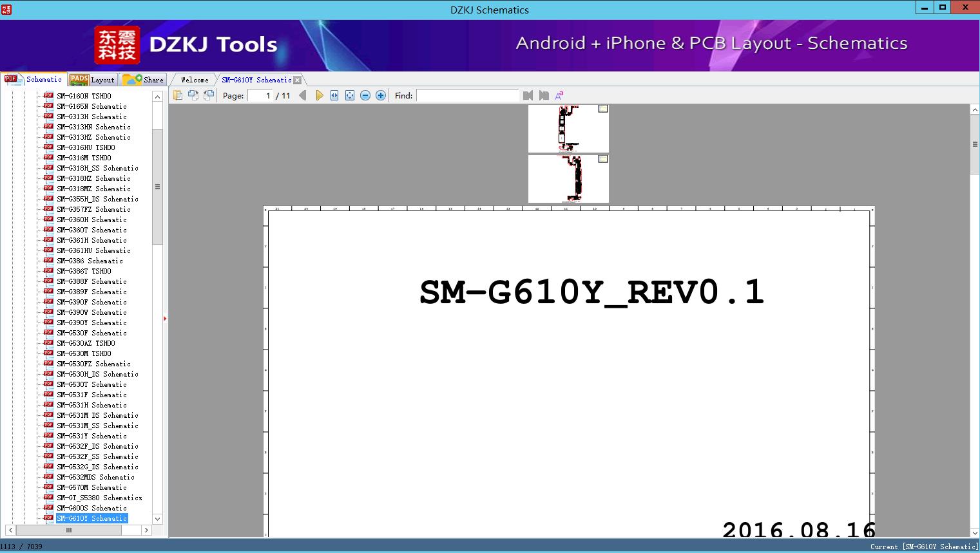Click the third overlapping-pages icon before the Page label
The width and height of the screenshot is (980, 553).
209,95
